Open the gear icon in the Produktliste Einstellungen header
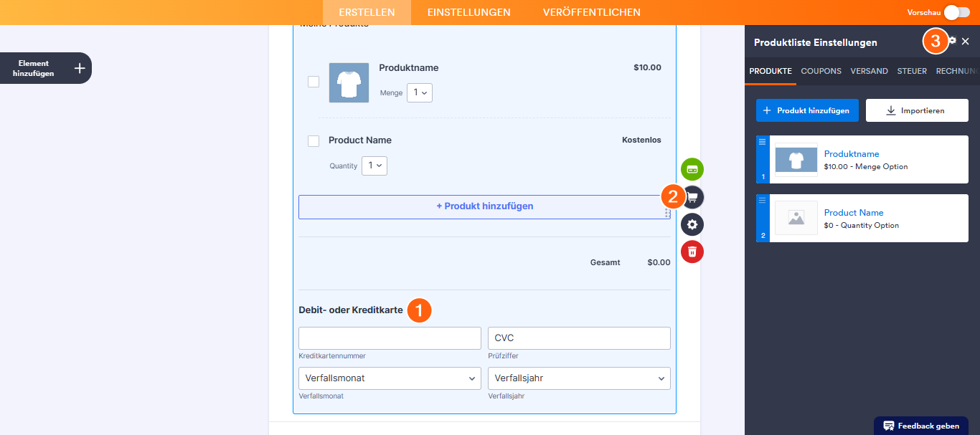 coord(953,41)
